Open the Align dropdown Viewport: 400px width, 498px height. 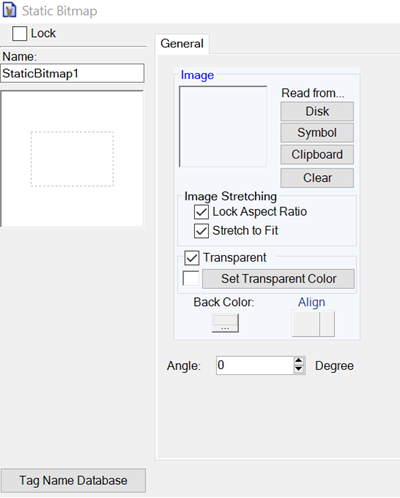[327, 324]
